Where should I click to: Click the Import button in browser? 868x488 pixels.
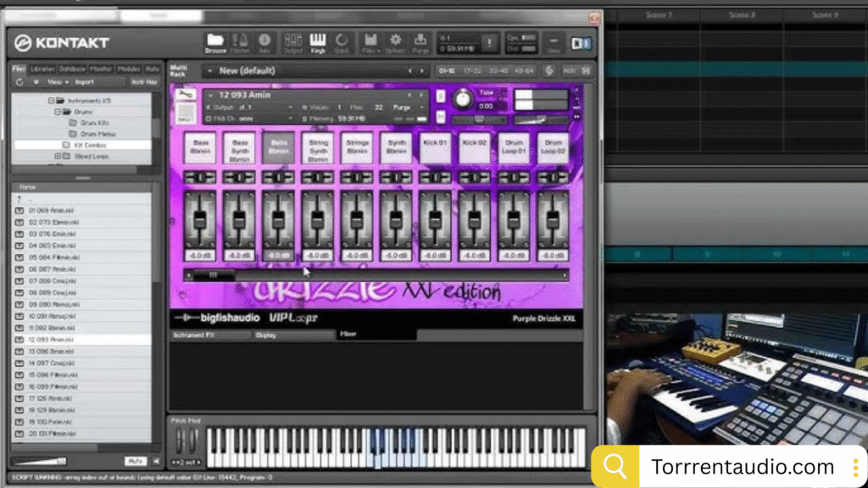pos(85,82)
